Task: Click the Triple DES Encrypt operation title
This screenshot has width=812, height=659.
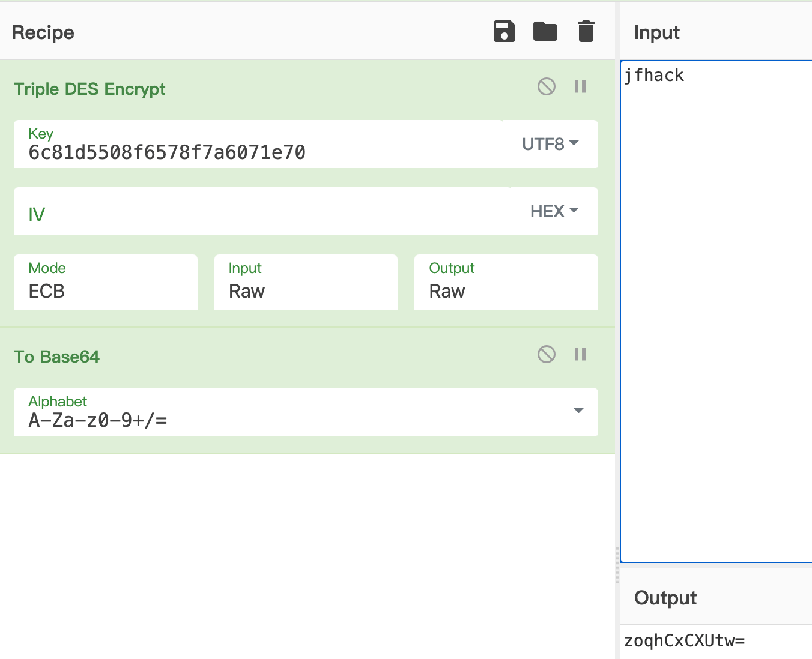Action: (x=89, y=89)
